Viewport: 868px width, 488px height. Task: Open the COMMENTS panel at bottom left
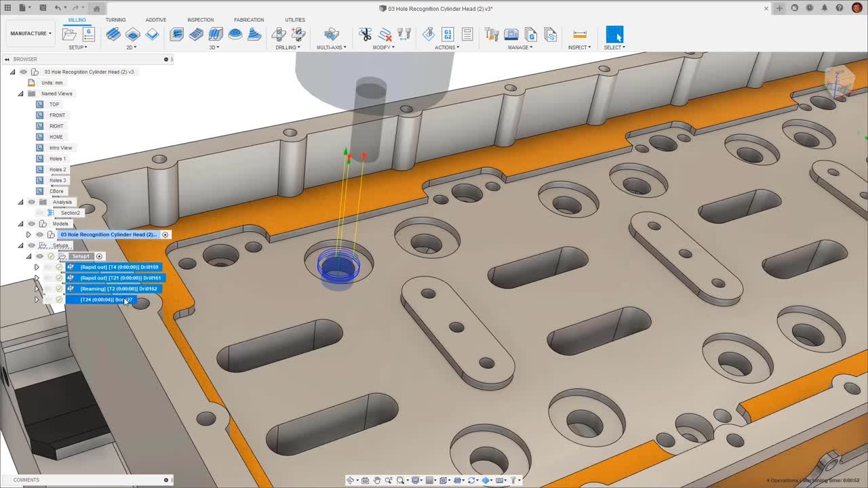point(27,479)
